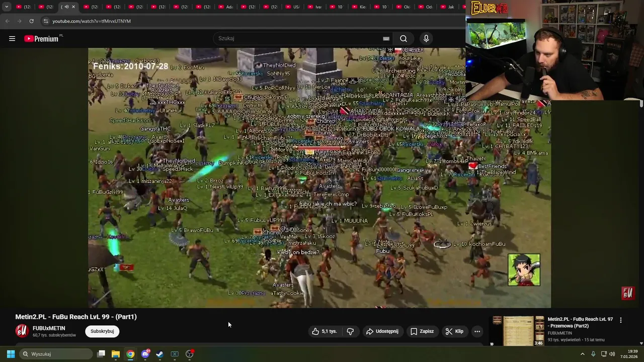Click the page vertical scrollbar
644x362 pixels.
coord(641,103)
